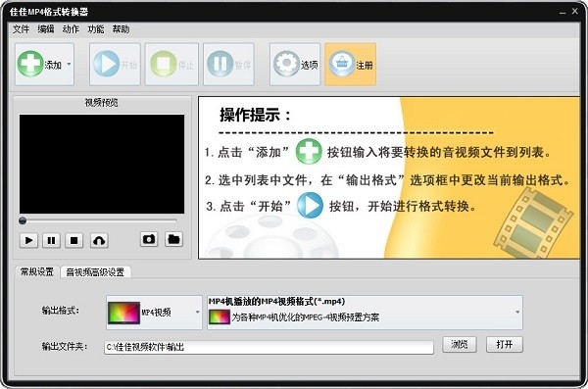The width and height of the screenshot is (588, 389).
Task: Click the 输出格式 label
Action: click(x=61, y=311)
